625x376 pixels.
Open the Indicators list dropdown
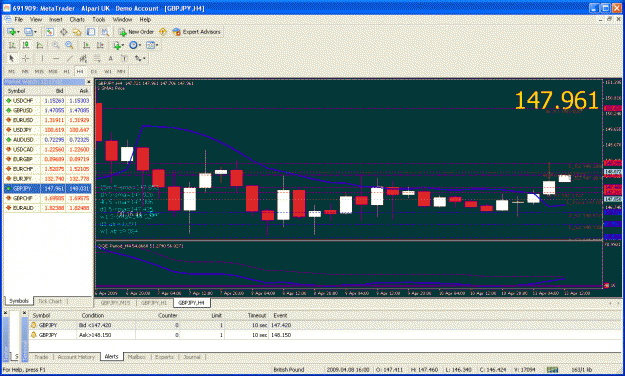click(x=118, y=45)
